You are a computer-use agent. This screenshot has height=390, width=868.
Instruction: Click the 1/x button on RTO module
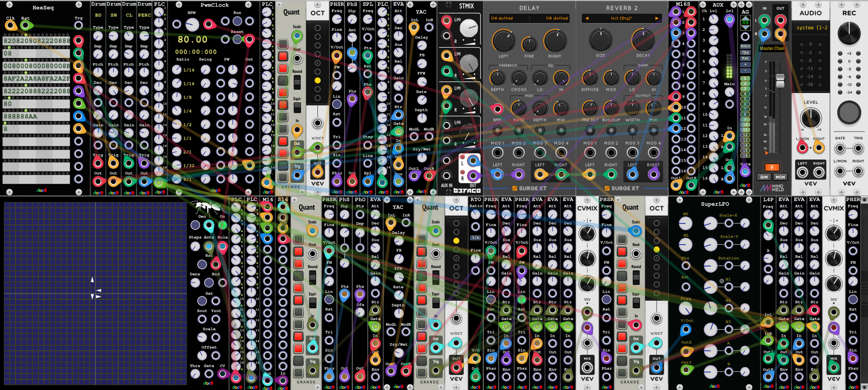pos(475,238)
